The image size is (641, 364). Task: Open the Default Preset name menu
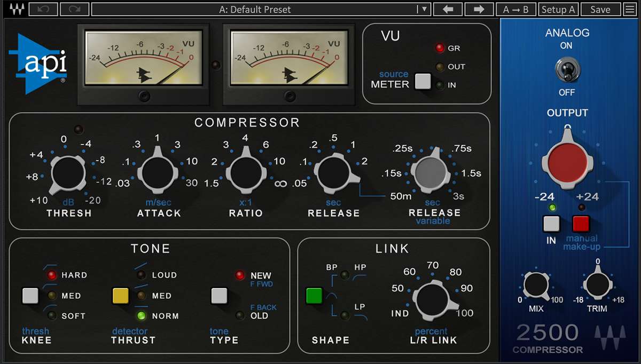255,9
